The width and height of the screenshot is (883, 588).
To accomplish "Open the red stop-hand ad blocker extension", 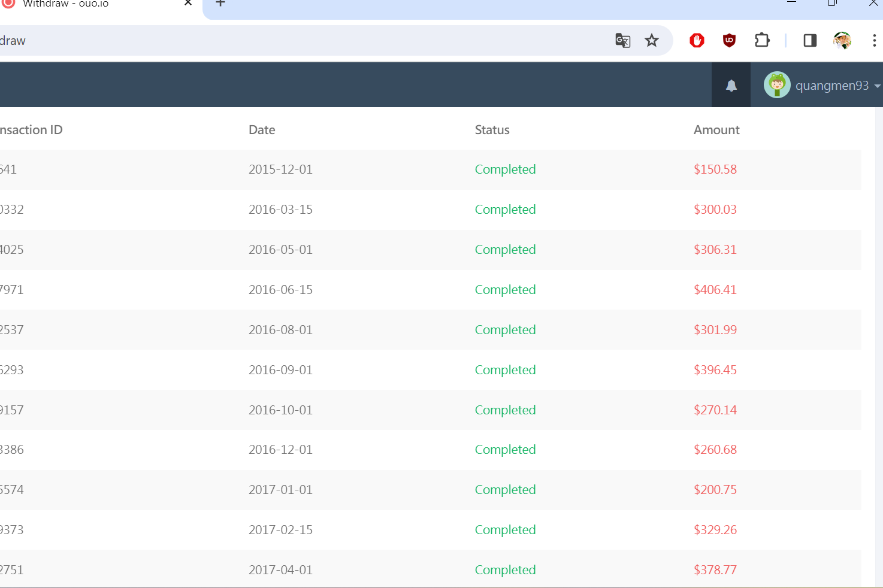I will point(697,41).
